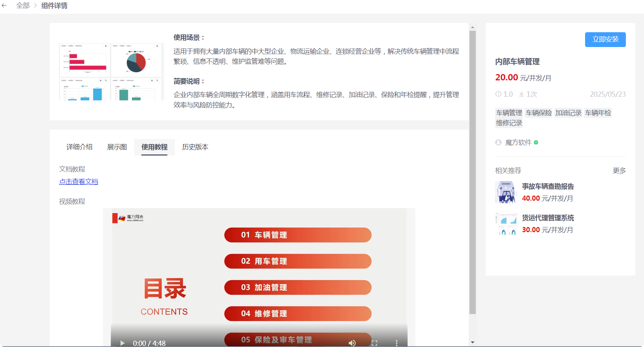Click the 30.00 price of 货运代理管理系统
Screen dimensions: 644x347
pyautogui.click(x=531, y=230)
